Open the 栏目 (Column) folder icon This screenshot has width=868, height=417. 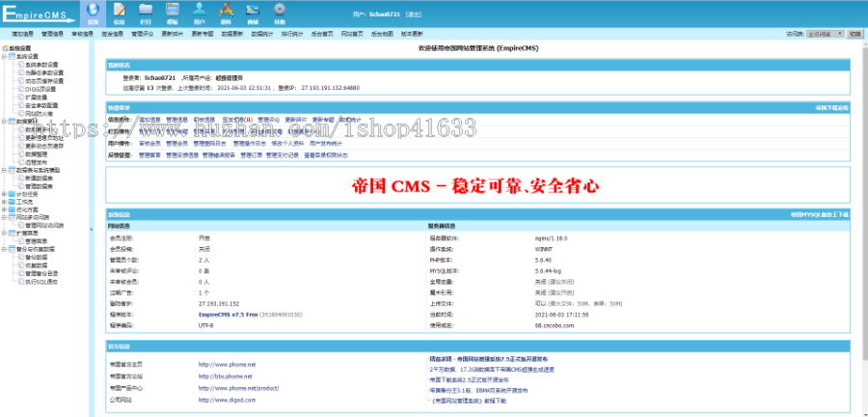(x=146, y=14)
